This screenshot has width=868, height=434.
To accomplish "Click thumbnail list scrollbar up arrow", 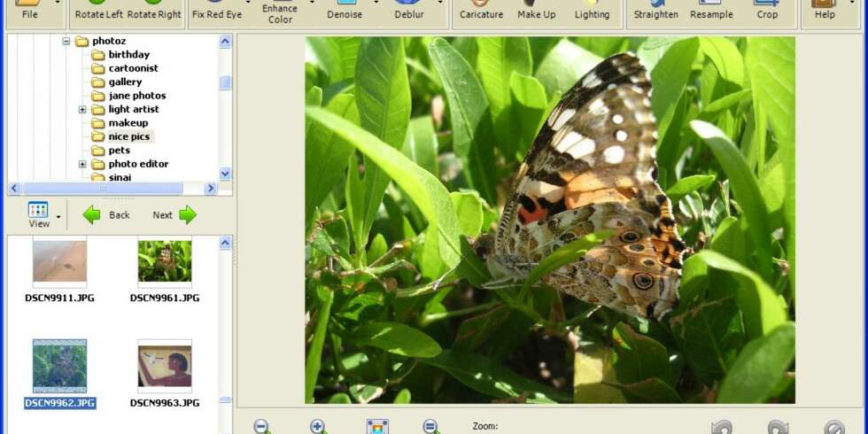I will point(225,242).
